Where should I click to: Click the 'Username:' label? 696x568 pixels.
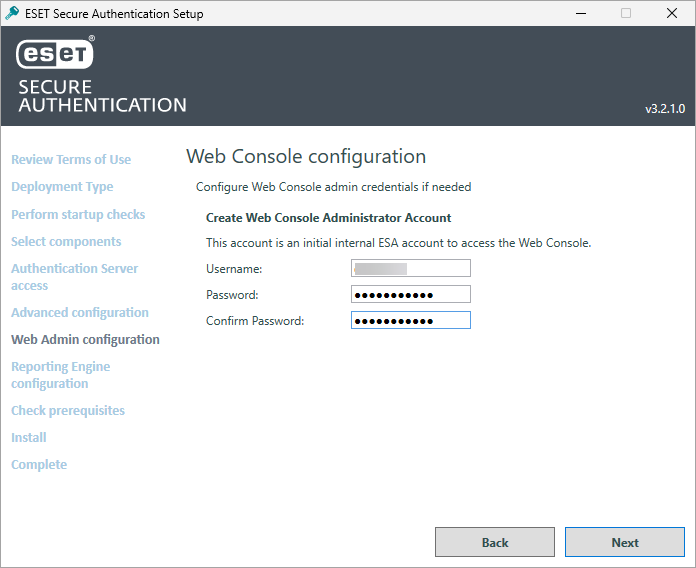click(234, 269)
